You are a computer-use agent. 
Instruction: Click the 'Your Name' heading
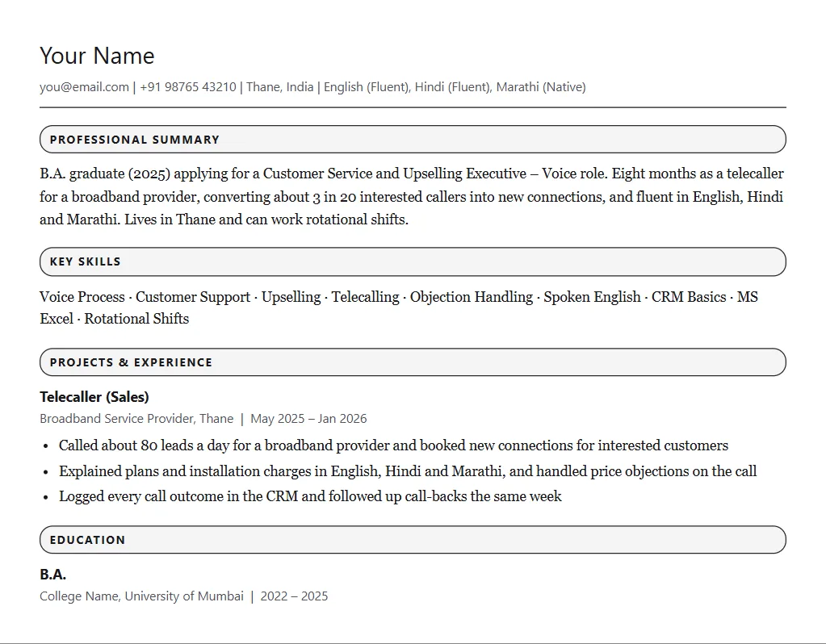97,56
